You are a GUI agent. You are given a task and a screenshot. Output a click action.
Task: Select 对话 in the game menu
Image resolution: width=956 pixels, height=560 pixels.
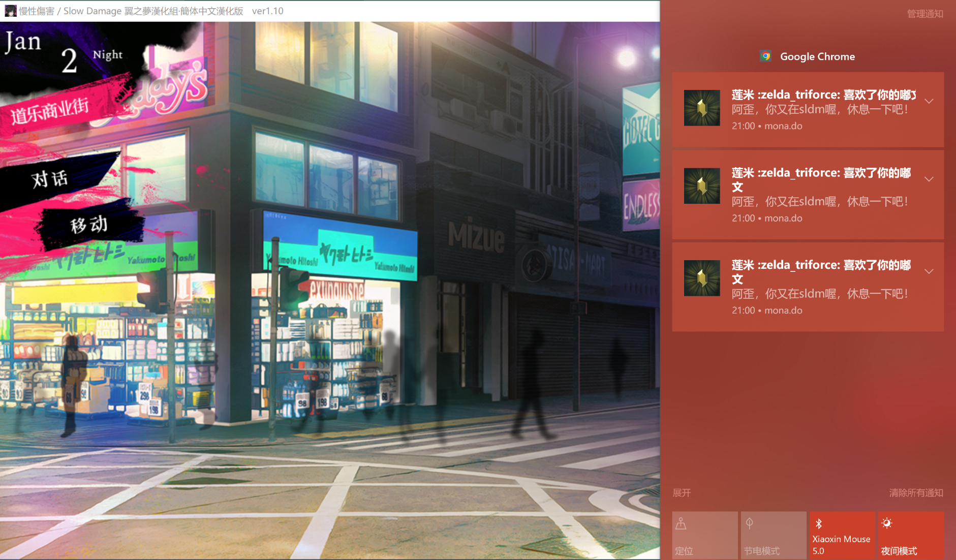50,179
